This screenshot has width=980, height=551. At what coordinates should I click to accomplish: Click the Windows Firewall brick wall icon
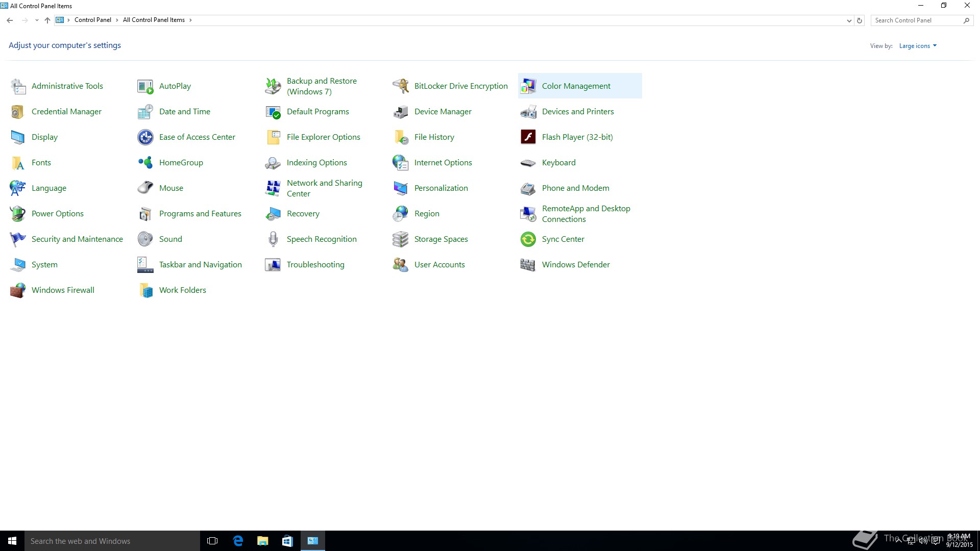(18, 290)
